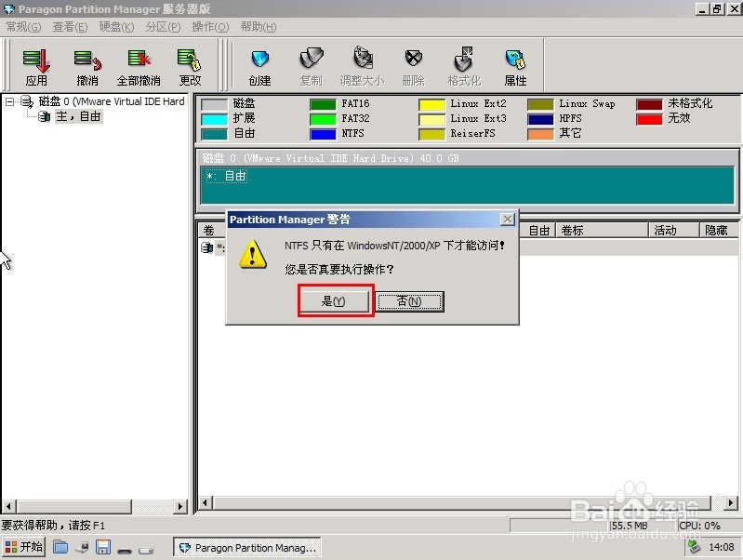Click the HPFS dark blue swatch

[x=540, y=119]
